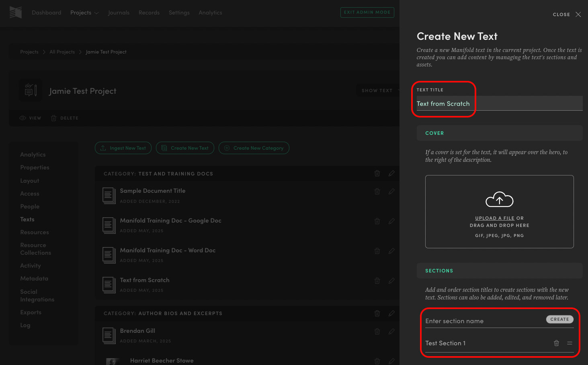588x365 pixels.
Task: Navigate to the Journals menu item
Action: tap(119, 12)
